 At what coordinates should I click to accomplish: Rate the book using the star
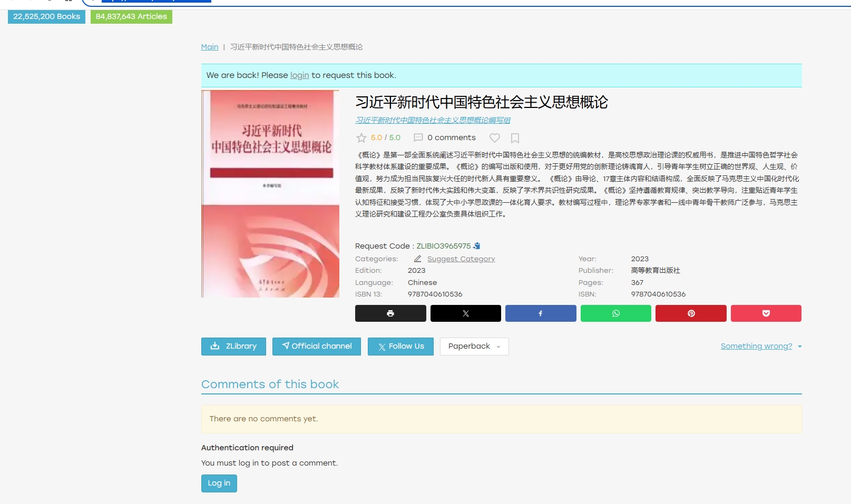point(362,137)
